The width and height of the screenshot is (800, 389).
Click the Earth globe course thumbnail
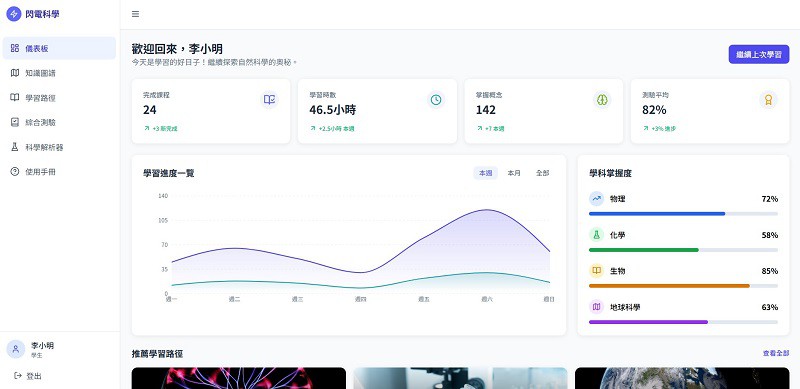click(682, 378)
